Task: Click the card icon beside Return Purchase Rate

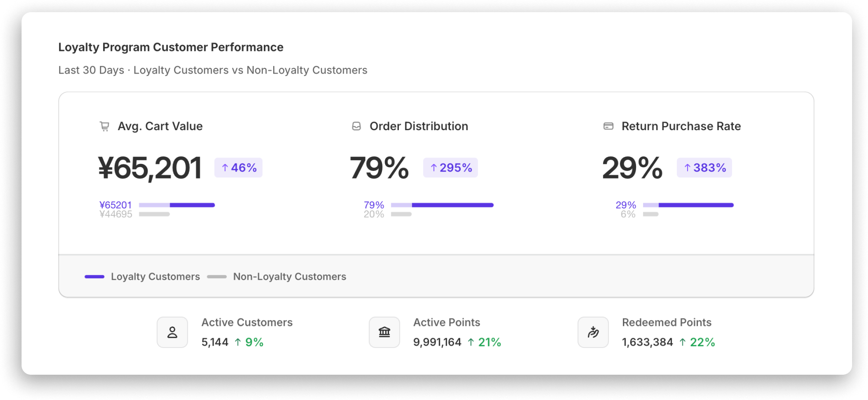Action: pos(608,126)
